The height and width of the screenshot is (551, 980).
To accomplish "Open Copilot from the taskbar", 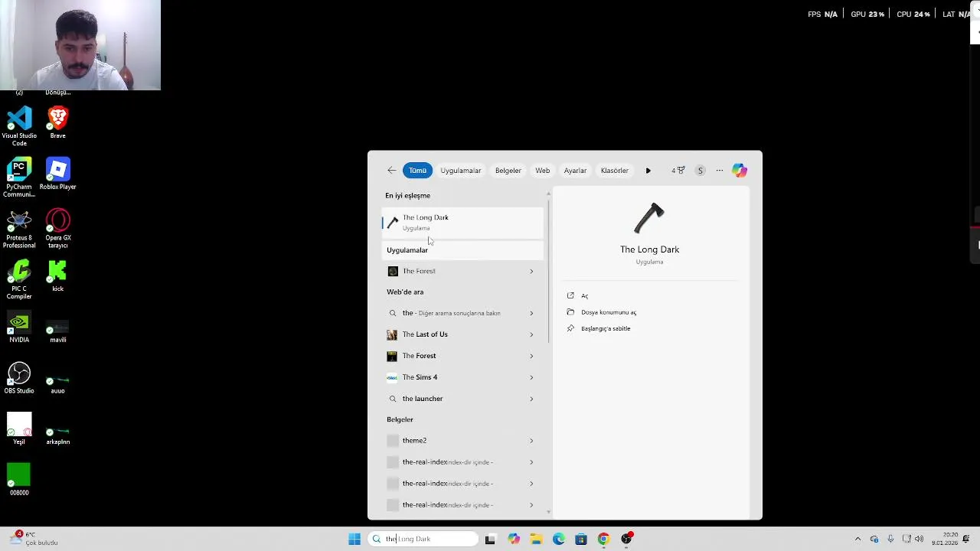I will pyautogui.click(x=514, y=539).
